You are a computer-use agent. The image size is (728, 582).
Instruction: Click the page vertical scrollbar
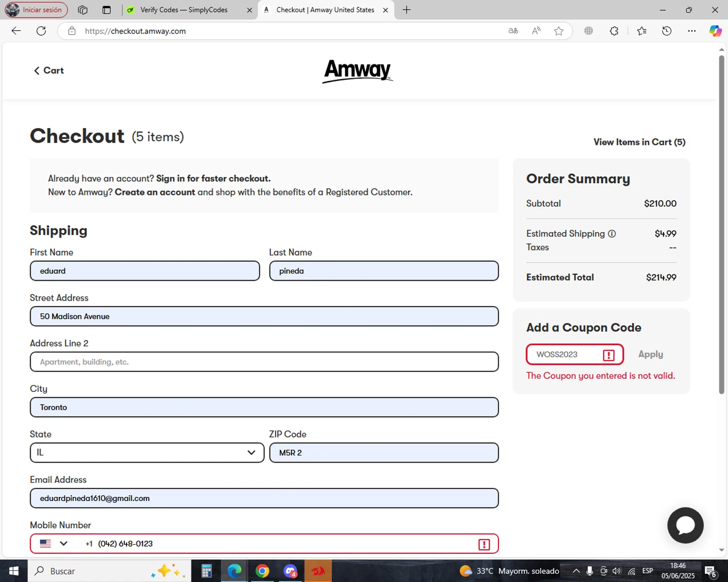point(721,225)
